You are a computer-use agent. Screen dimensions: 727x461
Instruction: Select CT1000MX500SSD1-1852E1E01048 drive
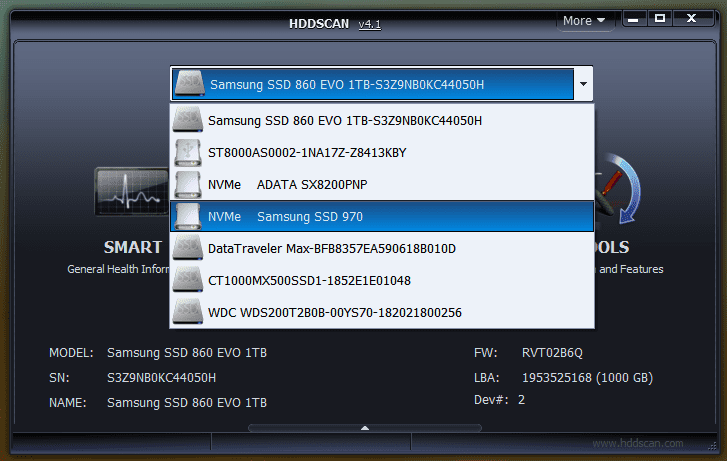click(x=382, y=281)
